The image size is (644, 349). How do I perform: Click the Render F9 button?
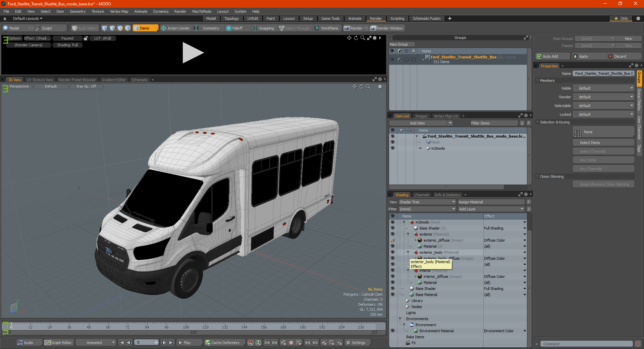click(356, 28)
